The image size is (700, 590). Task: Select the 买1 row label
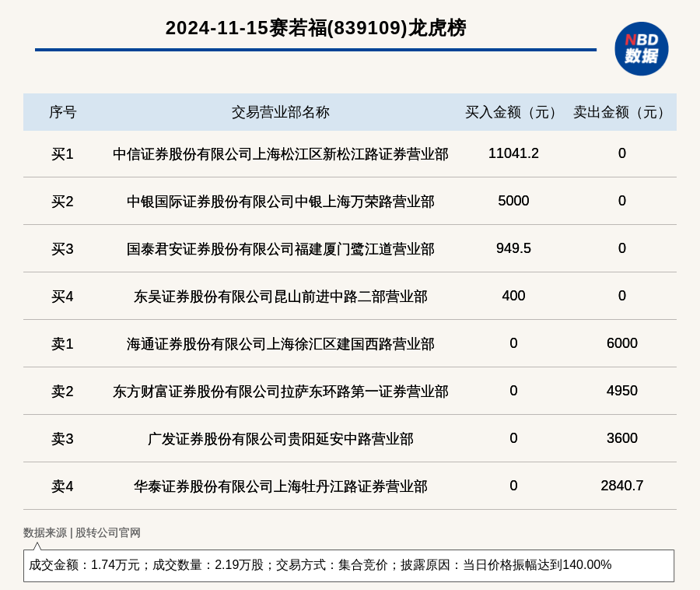[x=62, y=154]
